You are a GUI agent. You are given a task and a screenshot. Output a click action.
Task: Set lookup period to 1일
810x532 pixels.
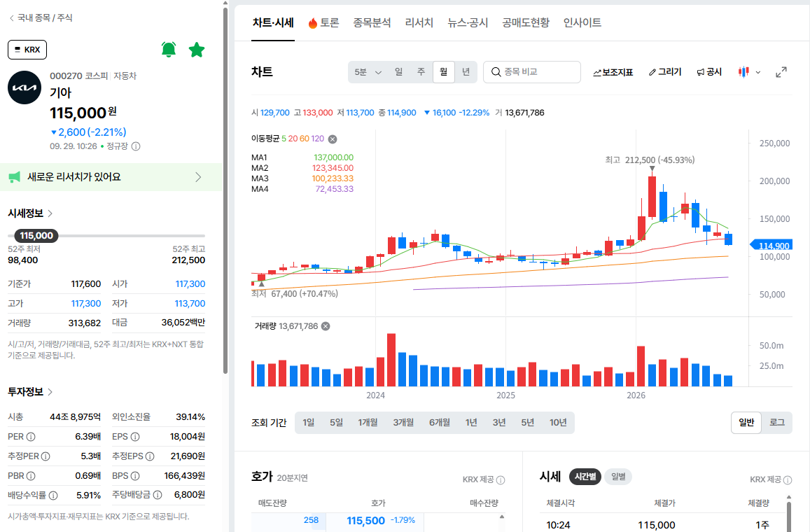[309, 423]
